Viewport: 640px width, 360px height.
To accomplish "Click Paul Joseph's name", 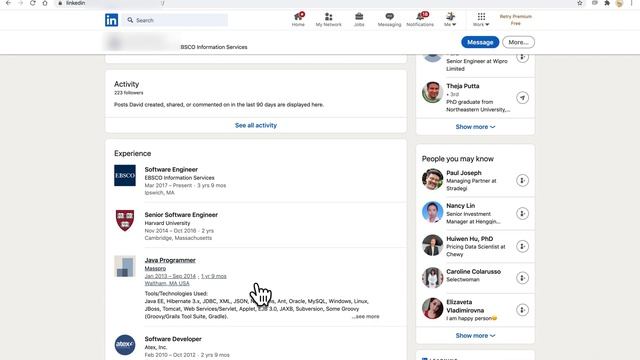I will pyautogui.click(x=464, y=173).
